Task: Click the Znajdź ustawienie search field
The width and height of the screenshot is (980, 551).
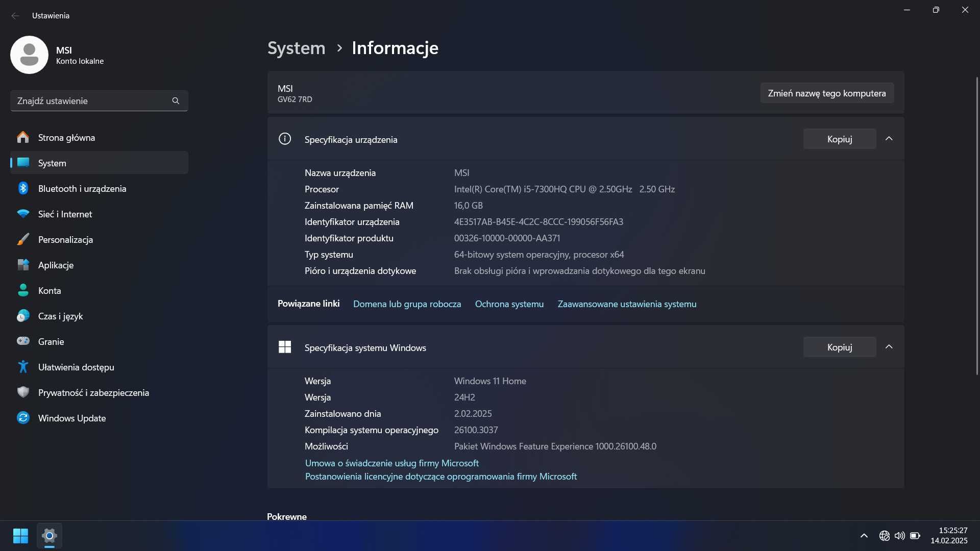Action: click(x=99, y=101)
